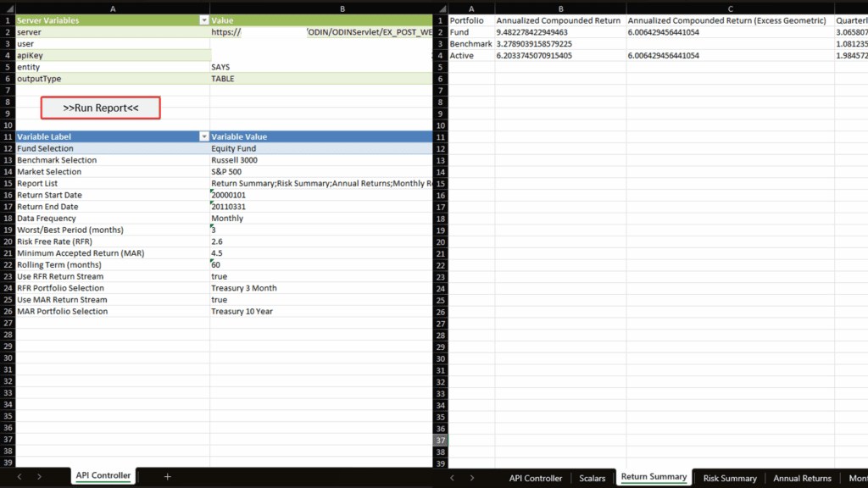Viewport: 868px width, 488px height.
Task: Open the Risk Summary sheet tab
Action: click(729, 478)
